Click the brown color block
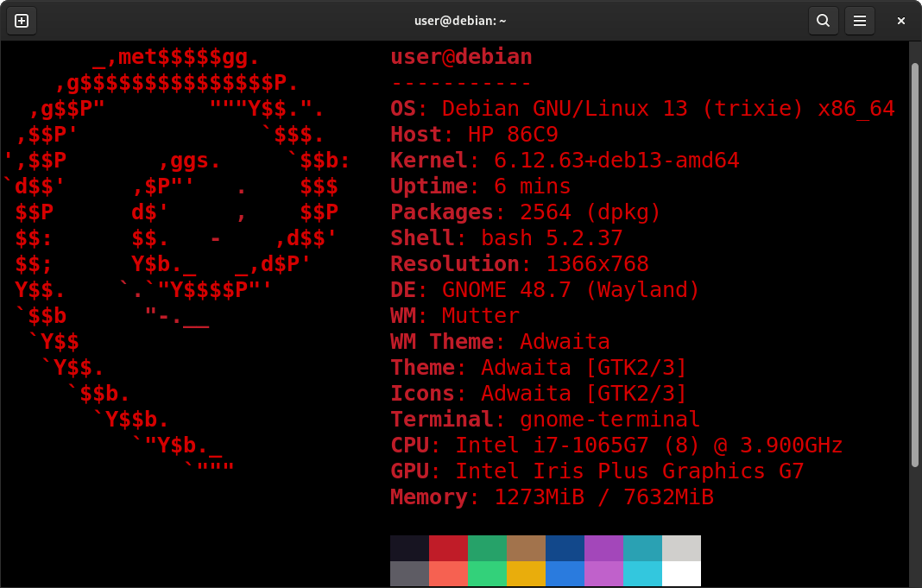Screen dimensions: 922x588 [x=526, y=548]
